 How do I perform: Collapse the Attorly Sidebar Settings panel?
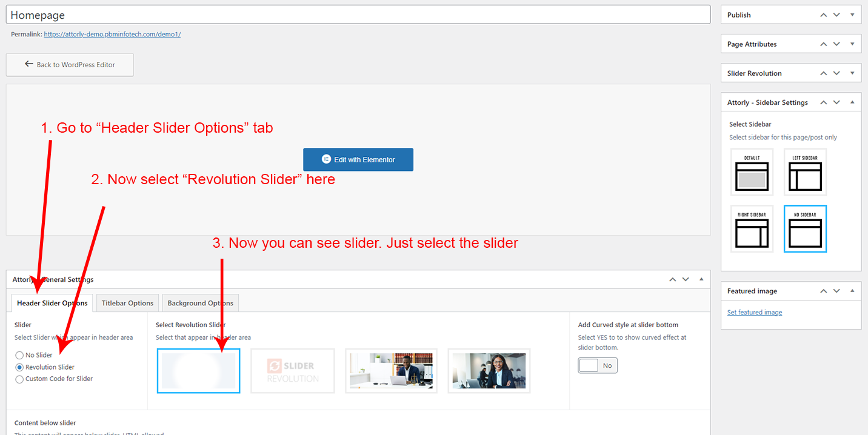coord(852,102)
